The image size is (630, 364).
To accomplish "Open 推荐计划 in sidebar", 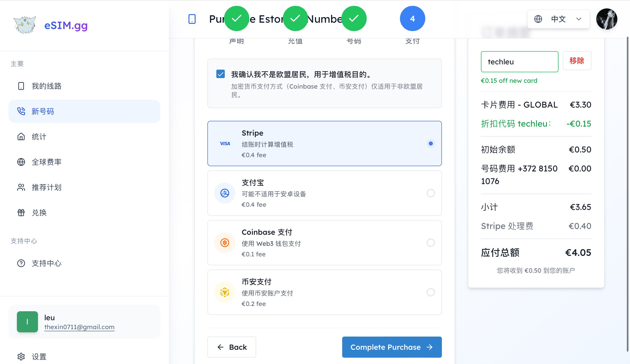I will (84, 187).
